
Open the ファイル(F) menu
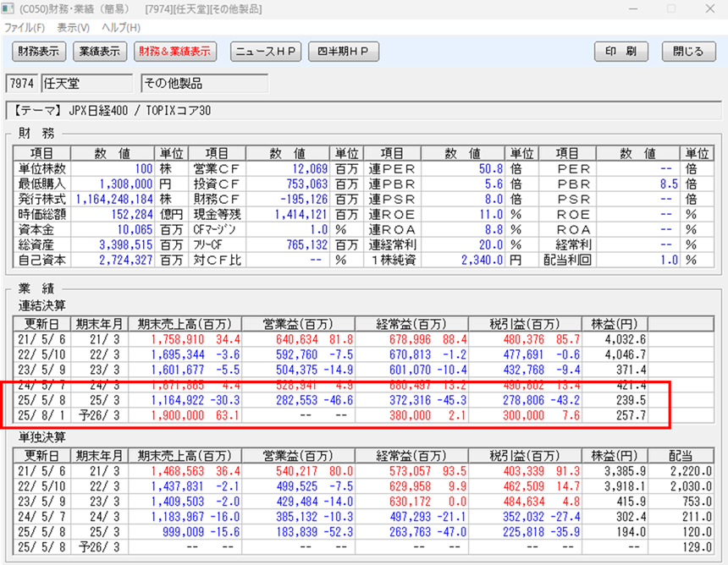25,28
